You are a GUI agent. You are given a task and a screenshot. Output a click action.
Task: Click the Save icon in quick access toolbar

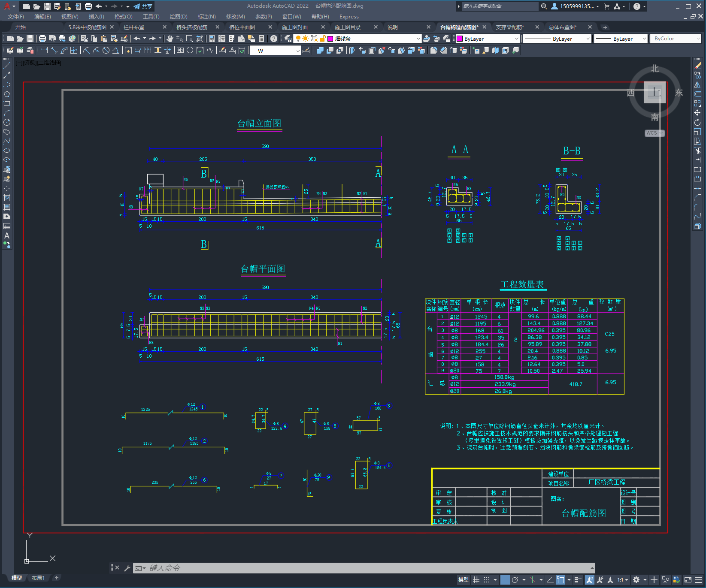[47, 6]
